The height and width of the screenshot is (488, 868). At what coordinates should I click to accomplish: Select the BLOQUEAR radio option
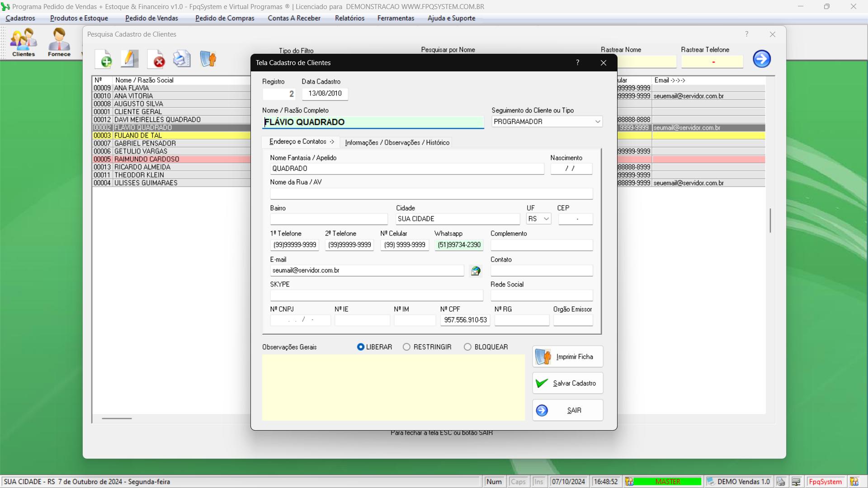467,347
